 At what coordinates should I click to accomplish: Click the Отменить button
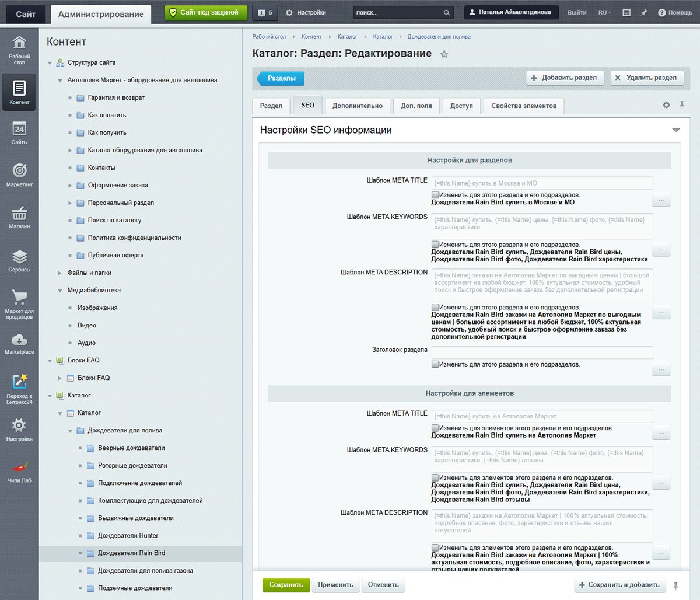383,585
